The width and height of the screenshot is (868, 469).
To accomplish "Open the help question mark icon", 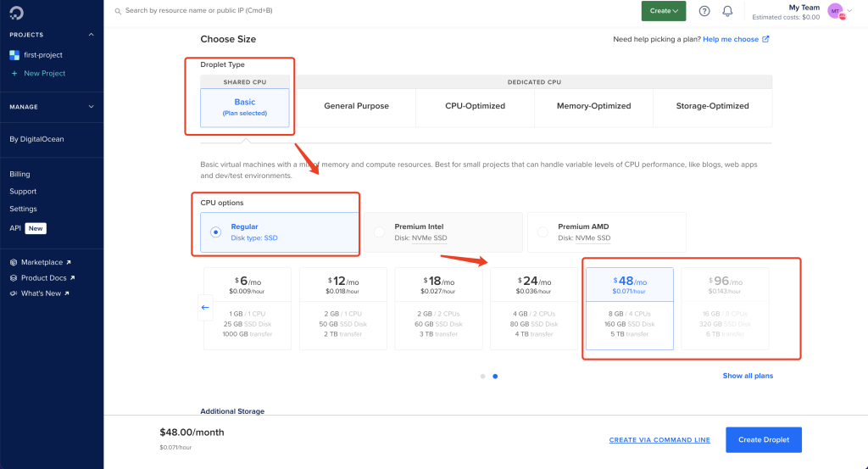I will pos(704,11).
